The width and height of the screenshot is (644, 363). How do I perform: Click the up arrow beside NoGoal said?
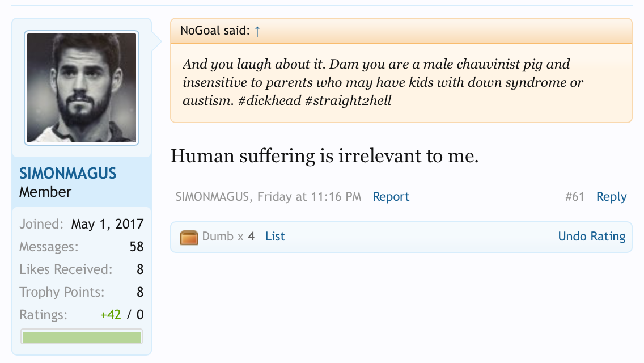tap(257, 31)
